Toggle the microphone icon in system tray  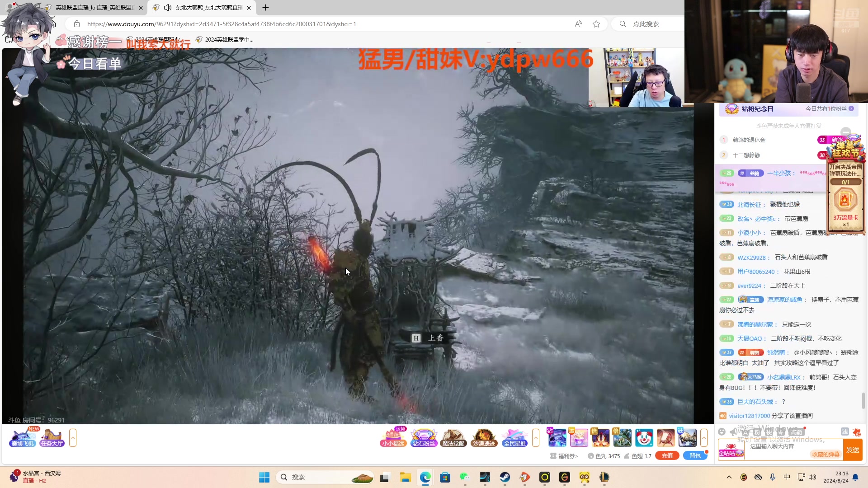point(773,477)
